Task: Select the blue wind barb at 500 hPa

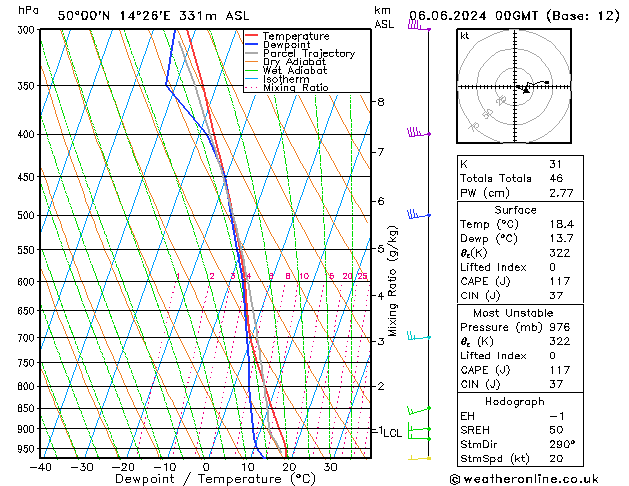Action: (x=419, y=214)
